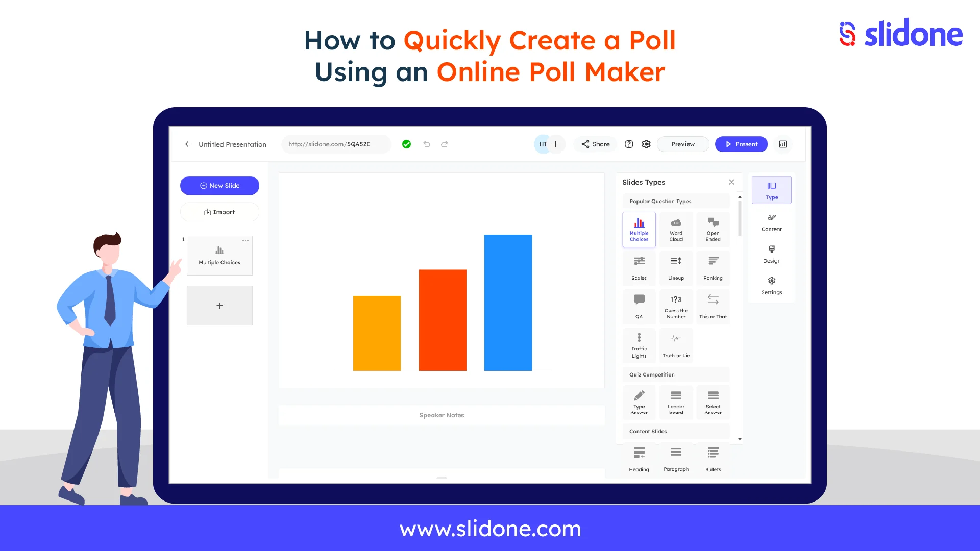Select the Truth or Lie question type
980x551 pixels.
[x=676, y=344]
